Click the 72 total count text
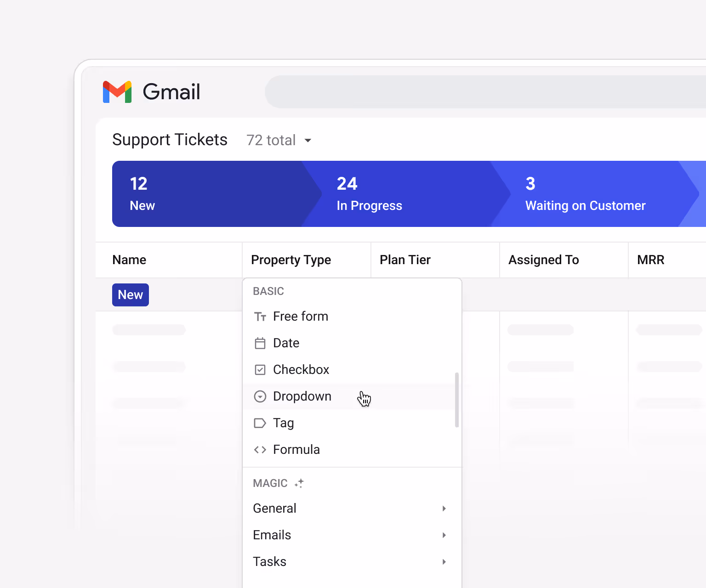 pos(271,140)
